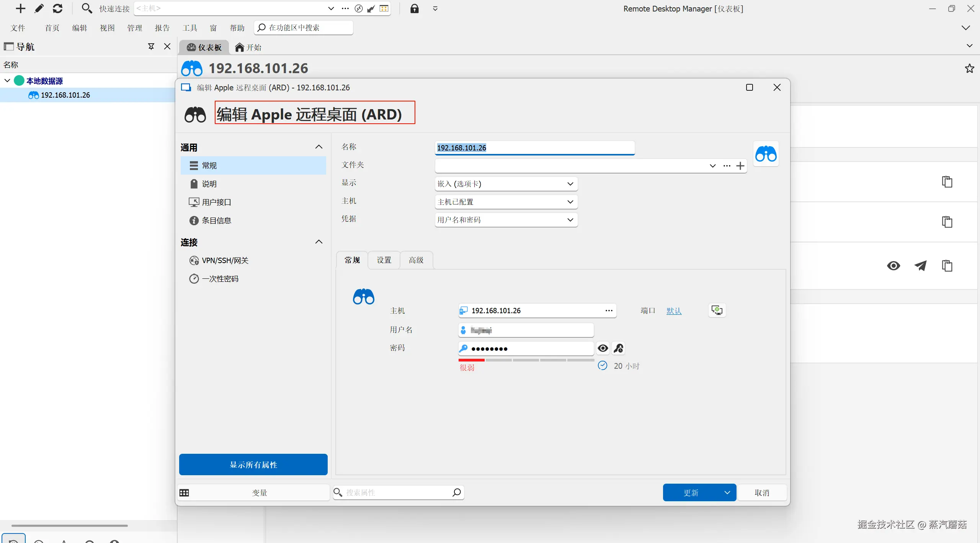The height and width of the screenshot is (543, 980).
Task: Click the password generator key icon
Action: pos(618,348)
